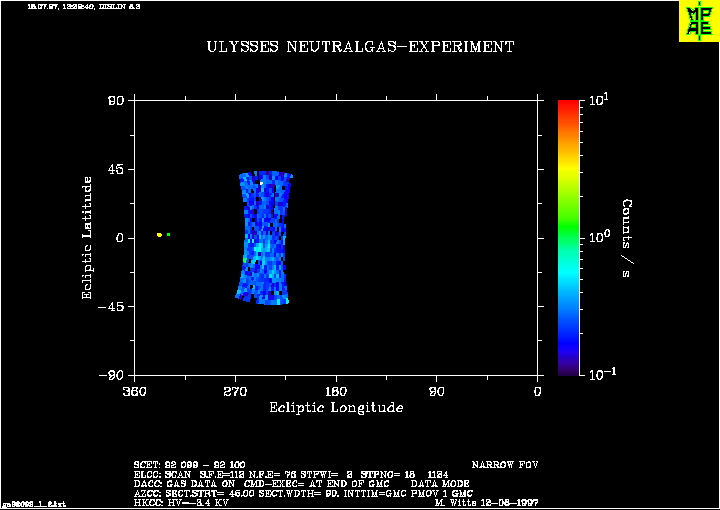Click the latitude tick label 45
720x510 pixels.
(118, 169)
